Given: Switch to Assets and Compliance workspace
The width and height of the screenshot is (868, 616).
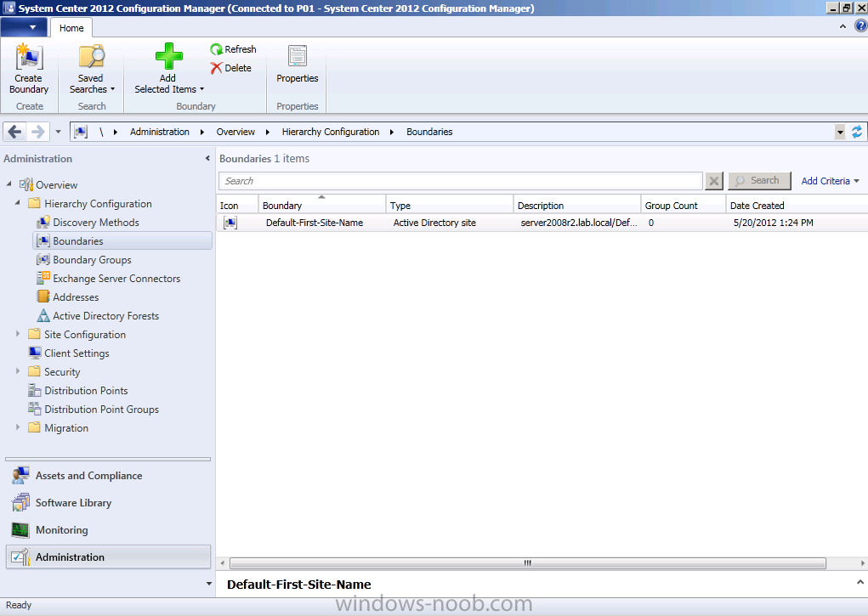Looking at the screenshot, I should pos(108,476).
